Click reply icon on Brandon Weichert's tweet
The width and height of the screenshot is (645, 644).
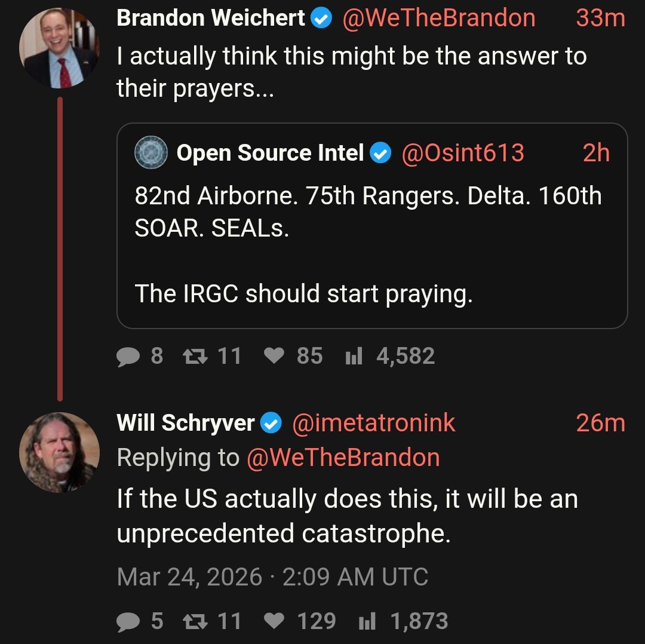(x=127, y=357)
